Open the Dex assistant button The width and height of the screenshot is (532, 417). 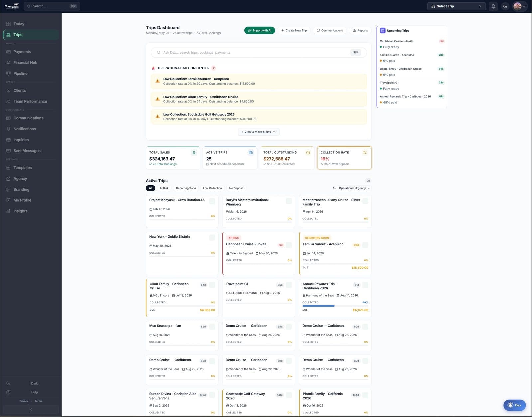(x=514, y=405)
